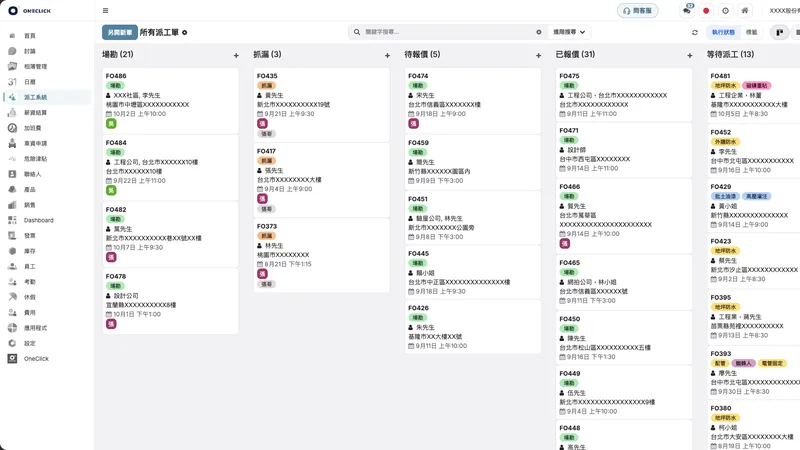Image resolution: width=800 pixels, height=450 pixels.
Task: Open 考勤 in the sidebar
Action: pyautogui.click(x=30, y=282)
